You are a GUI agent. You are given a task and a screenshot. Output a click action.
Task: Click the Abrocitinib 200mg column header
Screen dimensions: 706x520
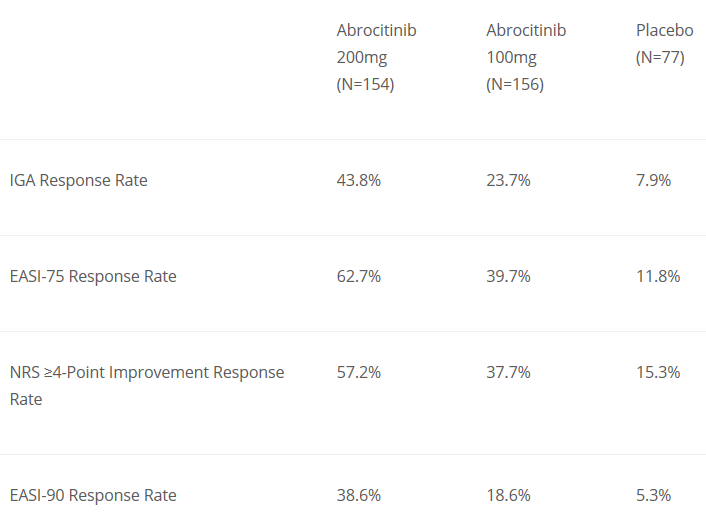point(376,44)
